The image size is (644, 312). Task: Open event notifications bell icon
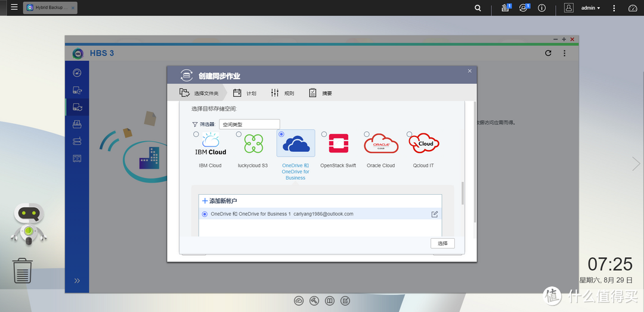(524, 8)
